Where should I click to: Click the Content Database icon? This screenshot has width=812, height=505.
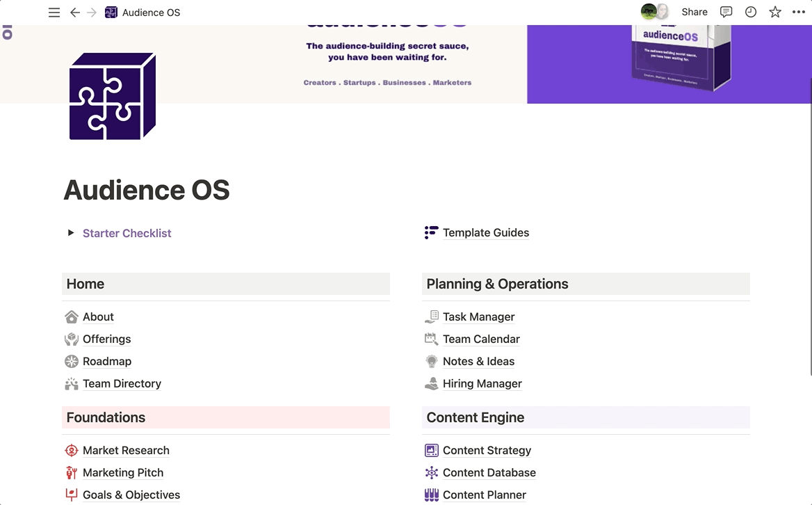[432, 473]
